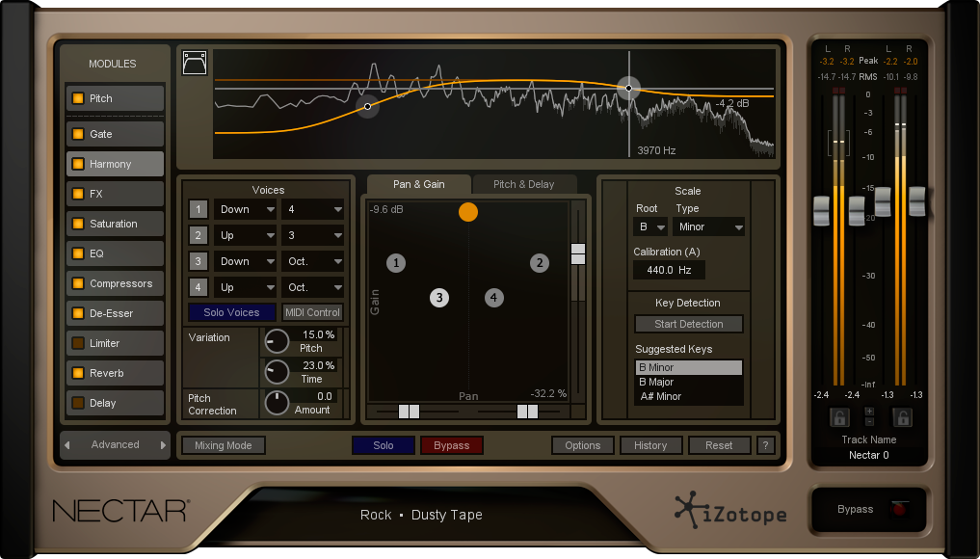
Task: Select voice 2 number button
Action: [x=199, y=236]
